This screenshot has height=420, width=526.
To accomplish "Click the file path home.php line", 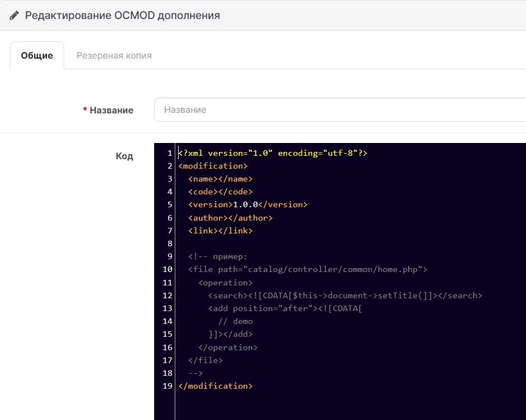I will [308, 269].
